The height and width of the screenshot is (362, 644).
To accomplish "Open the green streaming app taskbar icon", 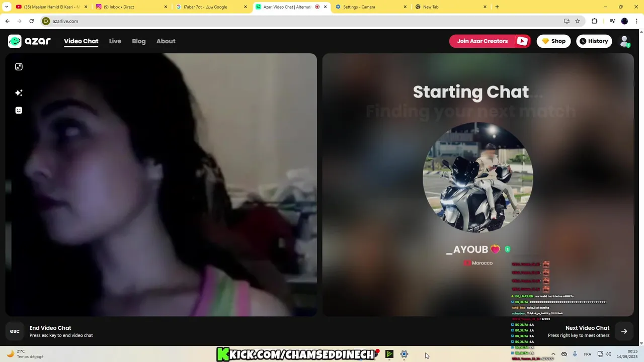I will click(x=389, y=354).
